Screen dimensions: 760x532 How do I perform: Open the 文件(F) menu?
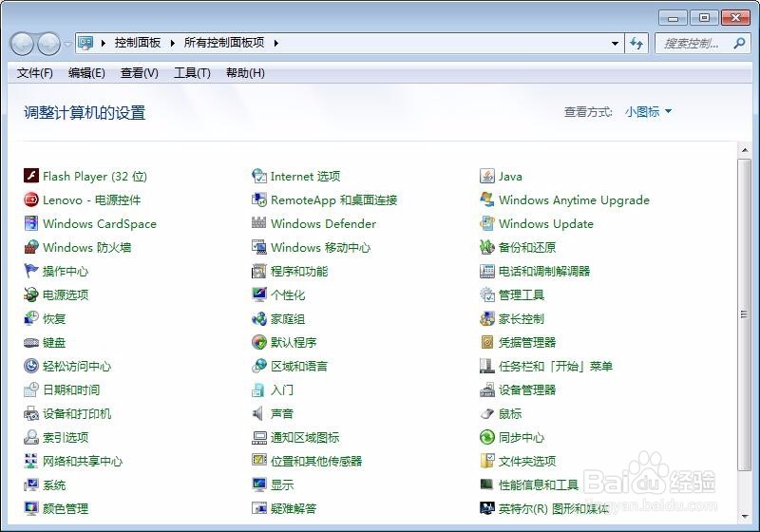coord(35,73)
